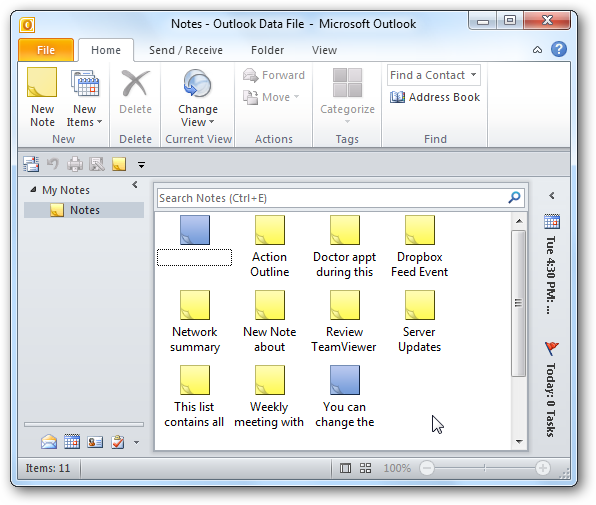Image resolution: width=596 pixels, height=505 pixels.
Task: Open the Move dropdown
Action: pos(271,97)
